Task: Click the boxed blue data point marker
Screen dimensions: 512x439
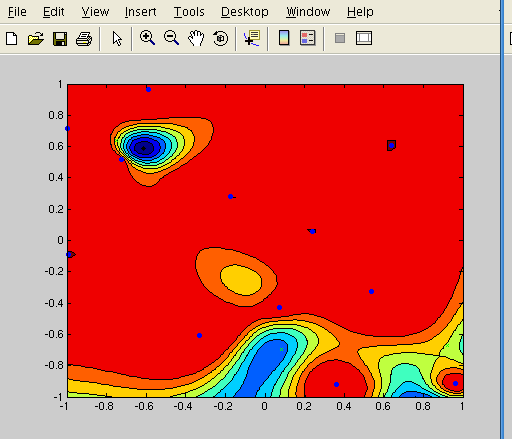Action: (391, 145)
